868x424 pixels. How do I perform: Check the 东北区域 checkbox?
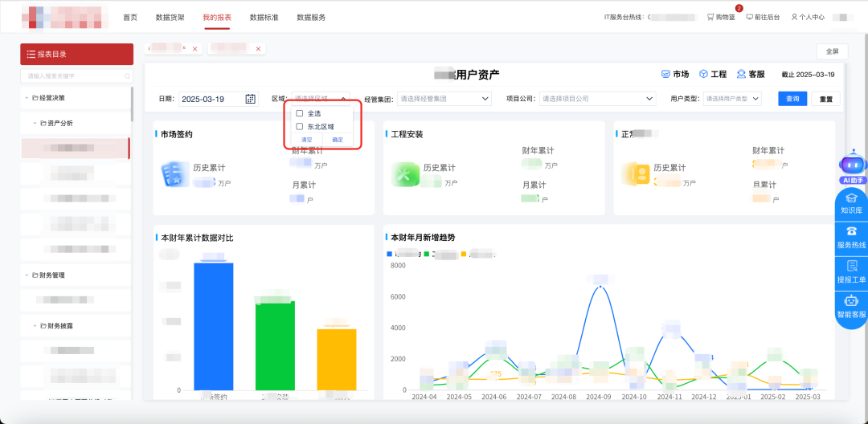(300, 127)
